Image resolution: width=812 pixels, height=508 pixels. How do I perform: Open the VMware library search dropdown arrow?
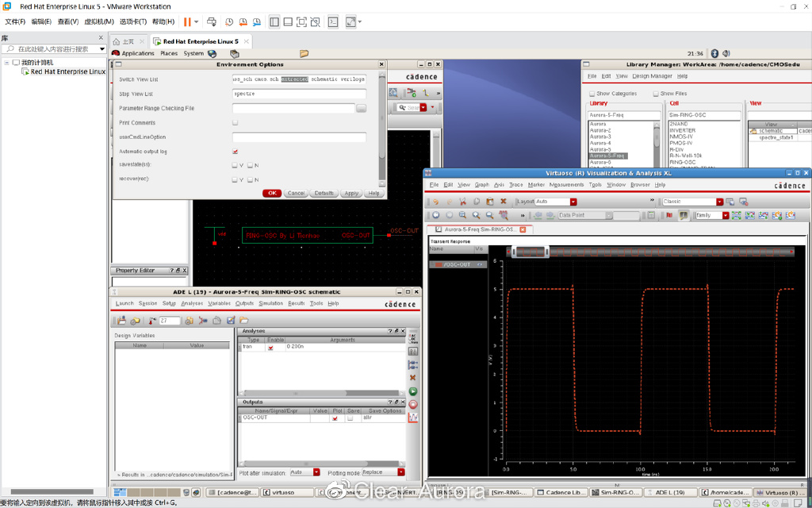[x=102, y=48]
